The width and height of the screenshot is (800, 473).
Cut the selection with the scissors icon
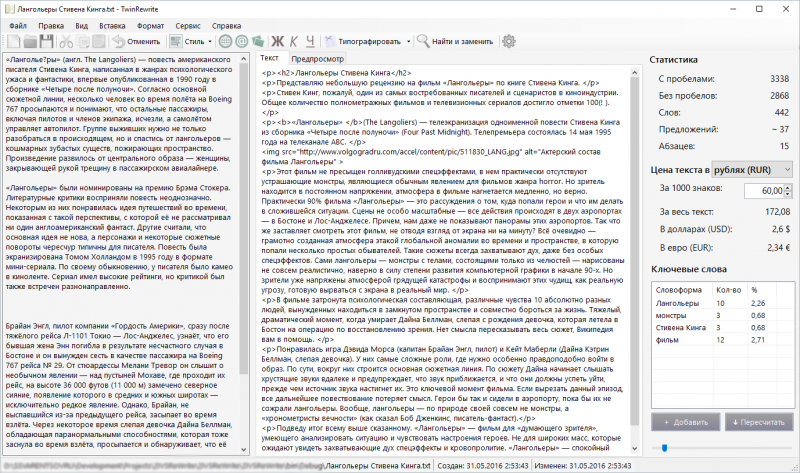tap(66, 41)
